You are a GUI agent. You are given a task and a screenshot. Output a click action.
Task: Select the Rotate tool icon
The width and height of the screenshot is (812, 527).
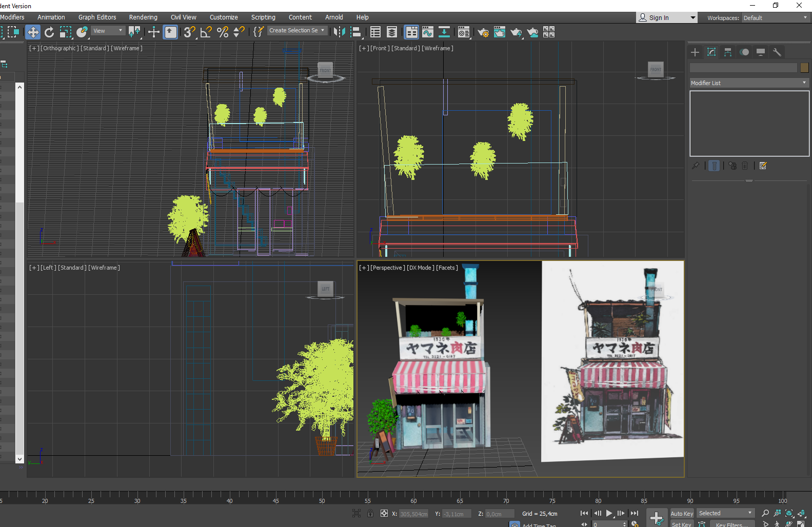[x=49, y=32]
